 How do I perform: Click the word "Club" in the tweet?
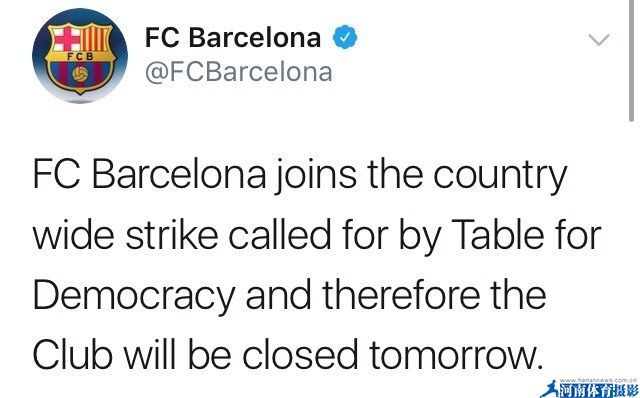pyautogui.click(x=73, y=354)
